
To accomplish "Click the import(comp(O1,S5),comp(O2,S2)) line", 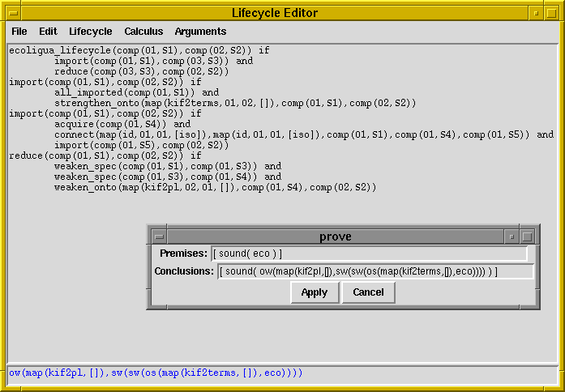I will point(142,146).
